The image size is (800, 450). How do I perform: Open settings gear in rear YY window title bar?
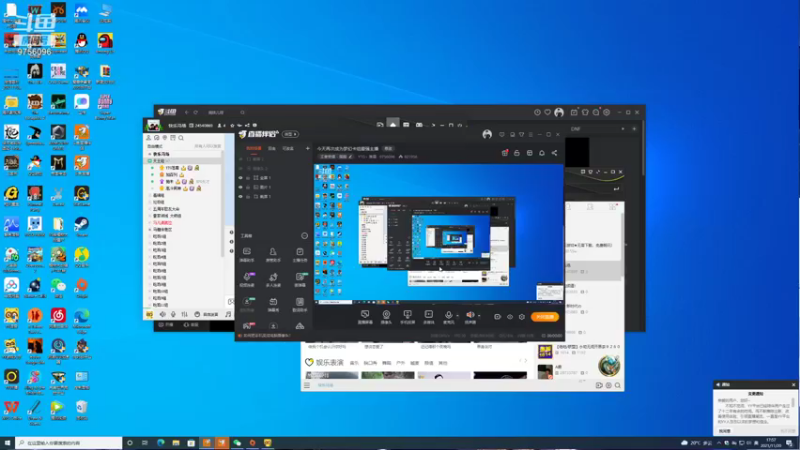pyautogui.click(x=607, y=112)
